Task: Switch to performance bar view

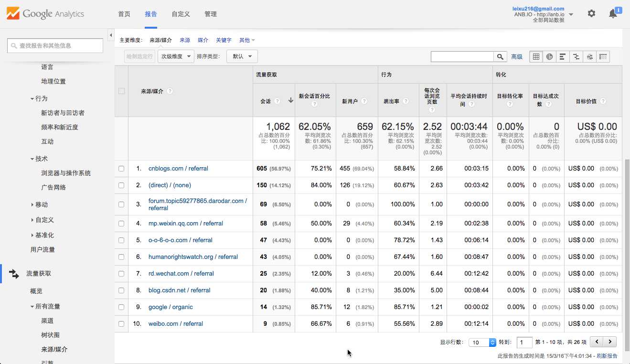Action: tap(563, 56)
